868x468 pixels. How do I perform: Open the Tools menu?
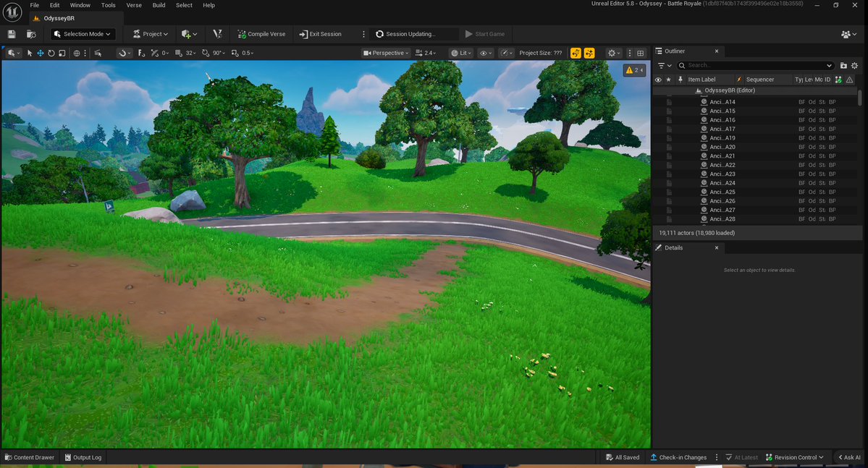109,5
